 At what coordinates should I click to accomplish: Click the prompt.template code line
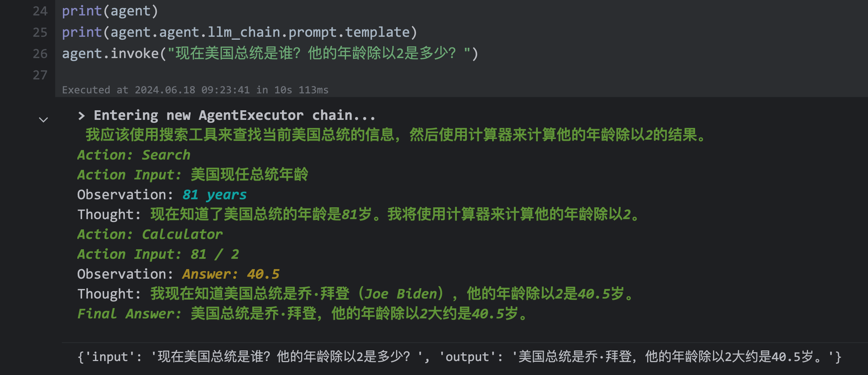click(x=239, y=32)
